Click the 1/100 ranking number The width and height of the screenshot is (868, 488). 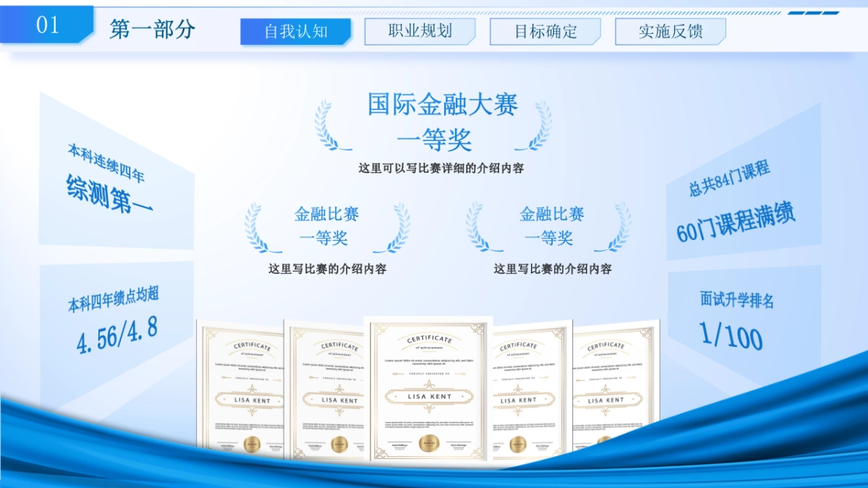[x=731, y=335]
